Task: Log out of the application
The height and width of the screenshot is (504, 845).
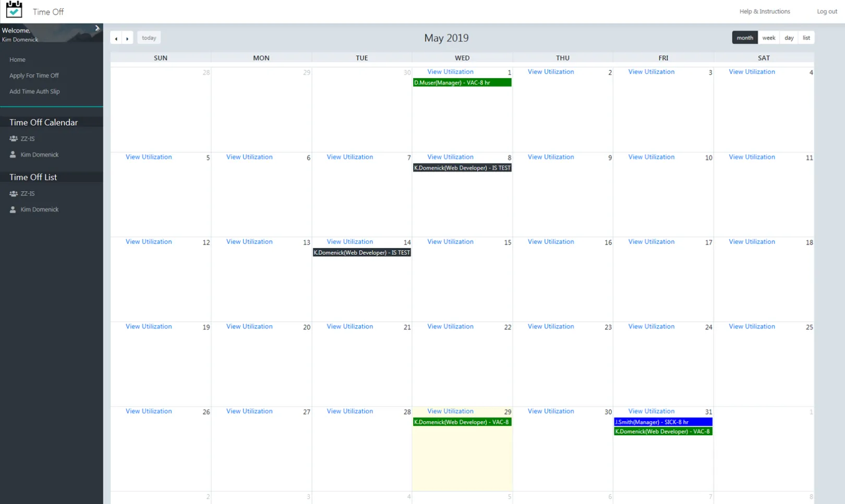Action: (x=827, y=11)
